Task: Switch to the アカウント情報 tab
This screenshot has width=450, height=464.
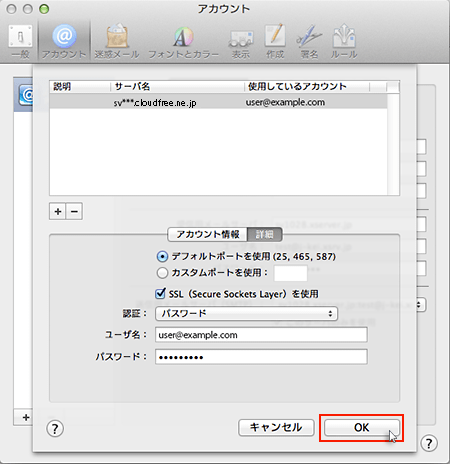Action: (x=207, y=234)
